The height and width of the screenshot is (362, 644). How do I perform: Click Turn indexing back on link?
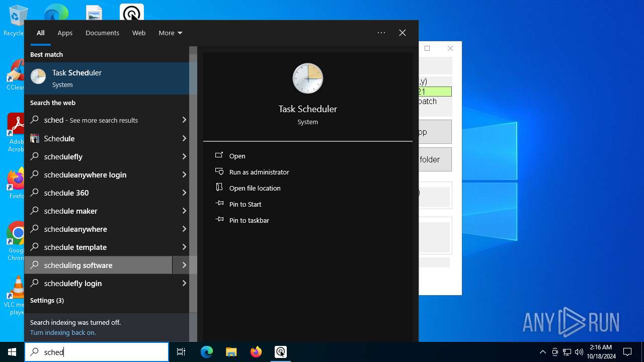63,332
